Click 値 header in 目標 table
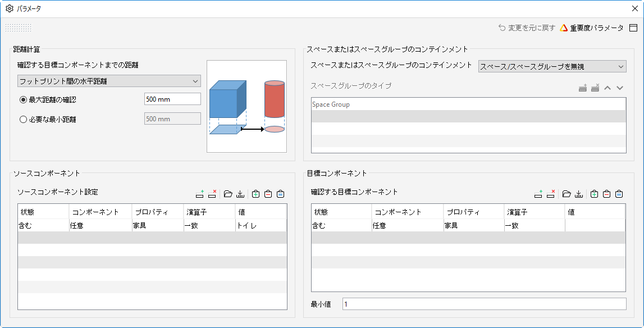644x328 pixels. (x=595, y=212)
